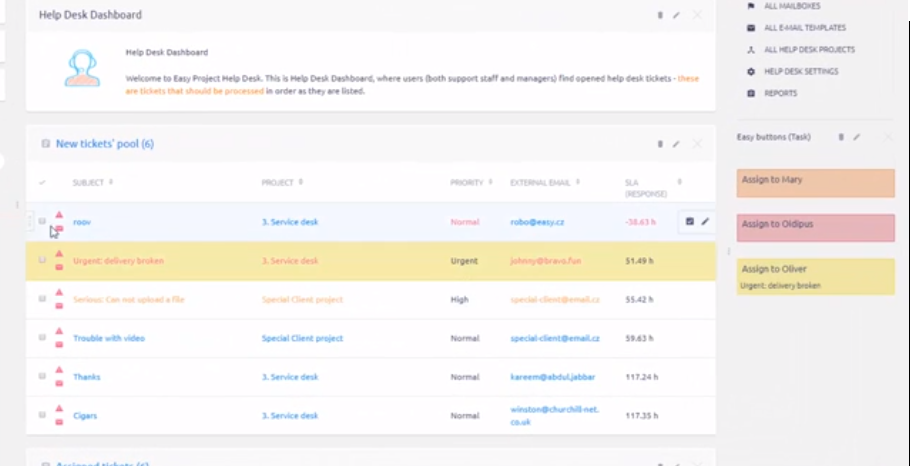
Task: Open All Help Desk Projects in sidebar
Action: point(809,50)
